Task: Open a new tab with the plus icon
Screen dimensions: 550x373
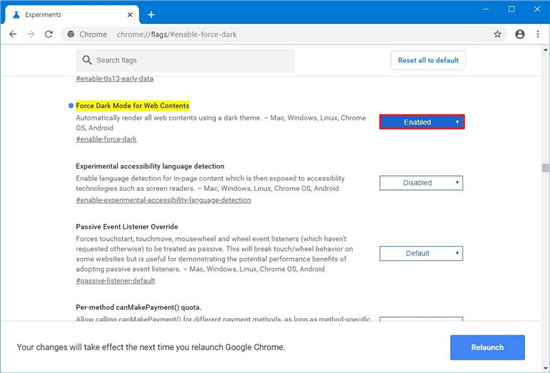Action: (151, 15)
